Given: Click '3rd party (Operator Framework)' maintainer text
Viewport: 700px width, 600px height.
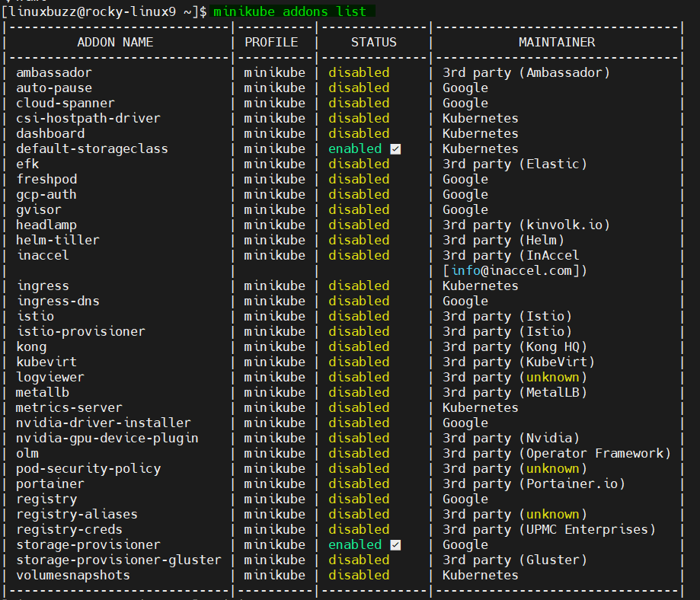Looking at the screenshot, I should pos(557,453).
